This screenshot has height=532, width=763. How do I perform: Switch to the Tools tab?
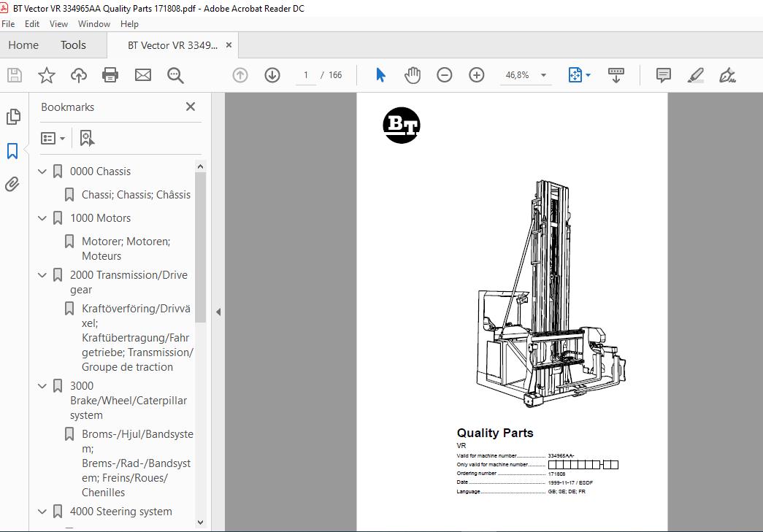73,45
